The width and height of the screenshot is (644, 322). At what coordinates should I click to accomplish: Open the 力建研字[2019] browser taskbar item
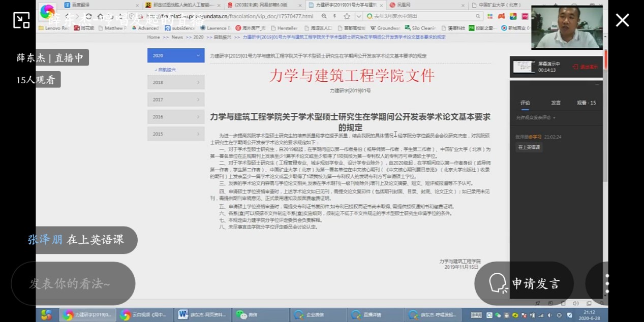[x=87, y=315]
